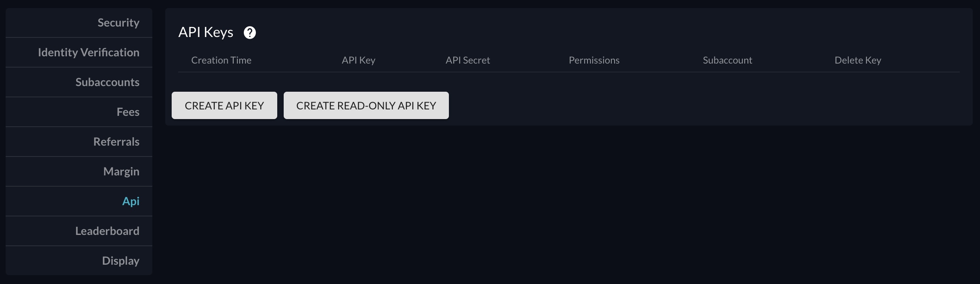Click the Delete Key column header
This screenshot has width=980, height=284.
857,60
